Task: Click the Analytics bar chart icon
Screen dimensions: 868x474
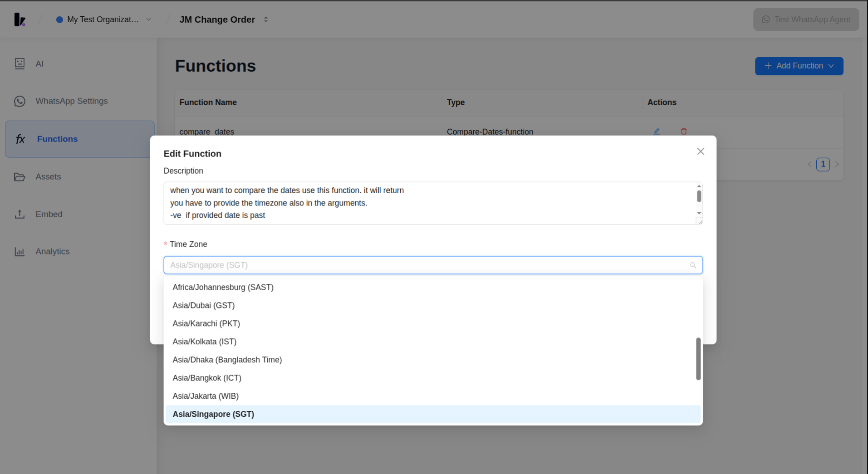Action: coord(20,251)
